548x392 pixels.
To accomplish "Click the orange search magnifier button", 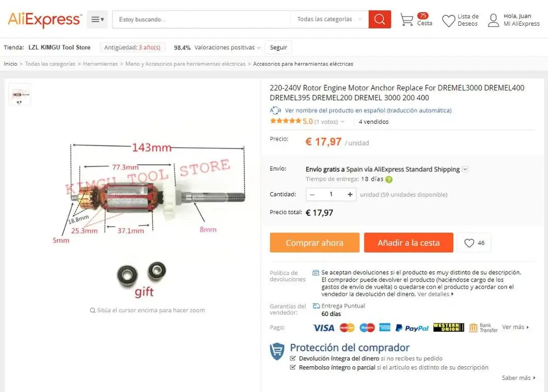I will pyautogui.click(x=380, y=19).
